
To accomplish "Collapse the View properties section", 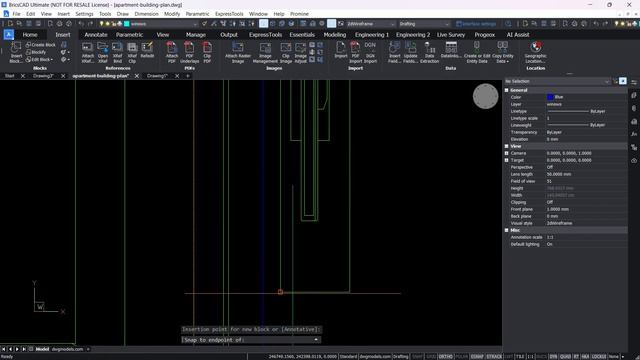I will pos(507,146).
